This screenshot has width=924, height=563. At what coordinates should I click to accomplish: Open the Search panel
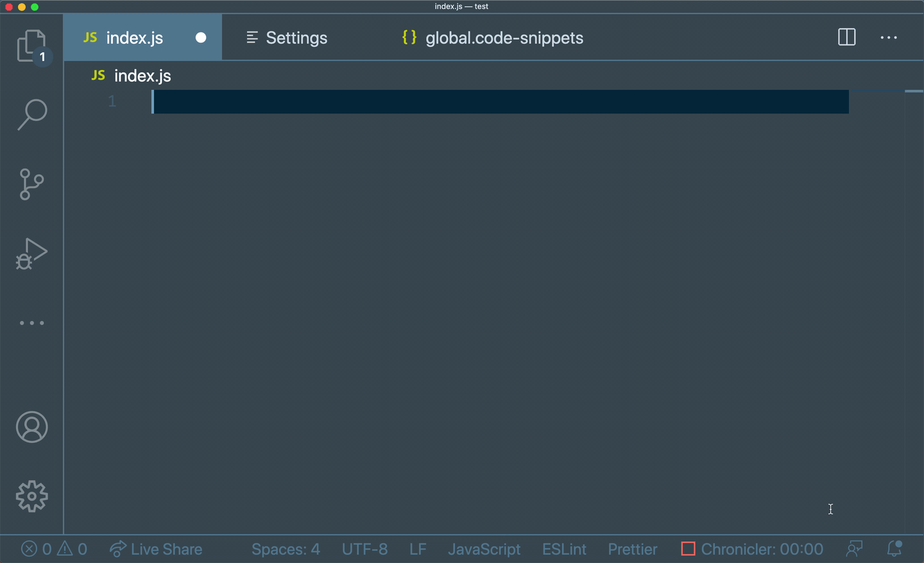pyautogui.click(x=32, y=114)
